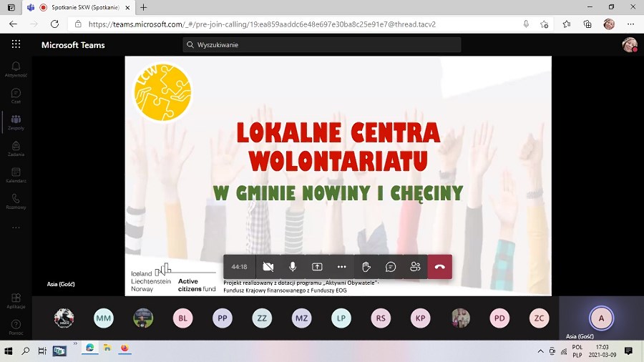This screenshot has height=362, width=644.
Task: Open the Teams app launcher grid
Action: click(16, 44)
